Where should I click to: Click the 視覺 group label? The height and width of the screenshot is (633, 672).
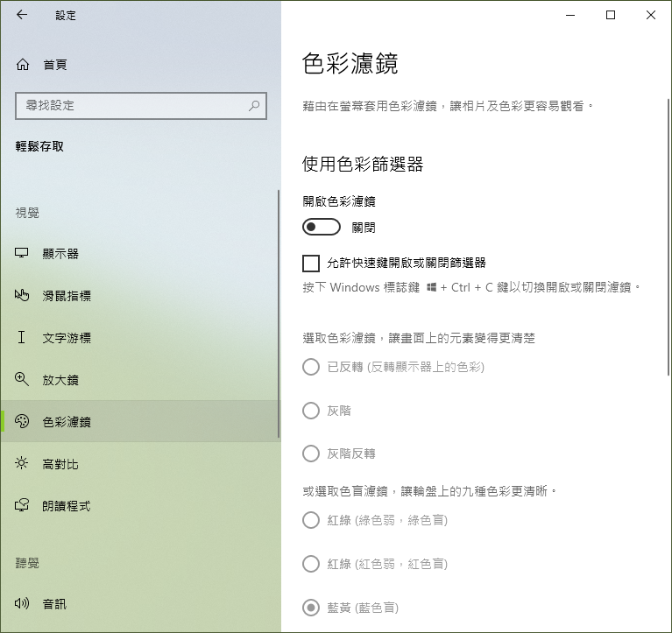pos(27,213)
